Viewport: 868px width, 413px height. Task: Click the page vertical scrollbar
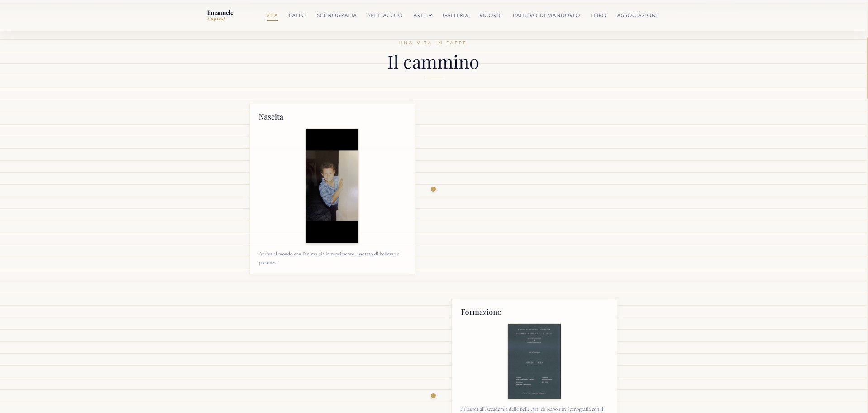pos(866,68)
